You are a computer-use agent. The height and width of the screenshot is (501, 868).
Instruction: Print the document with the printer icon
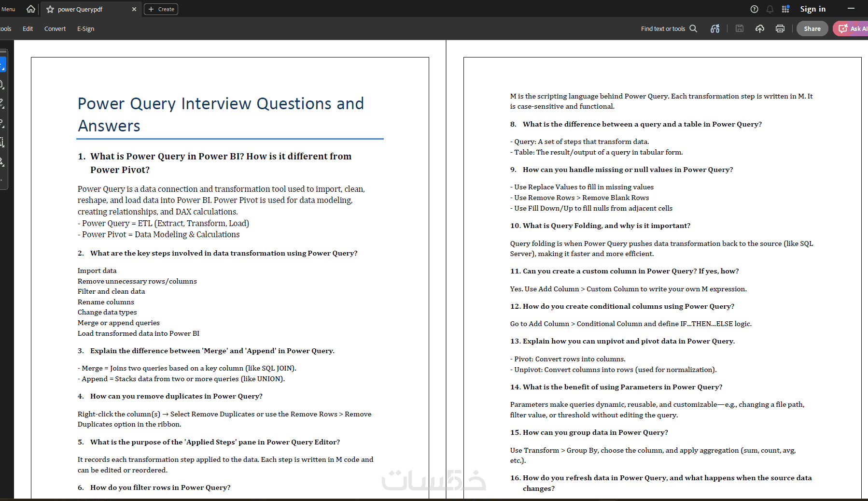pos(780,29)
